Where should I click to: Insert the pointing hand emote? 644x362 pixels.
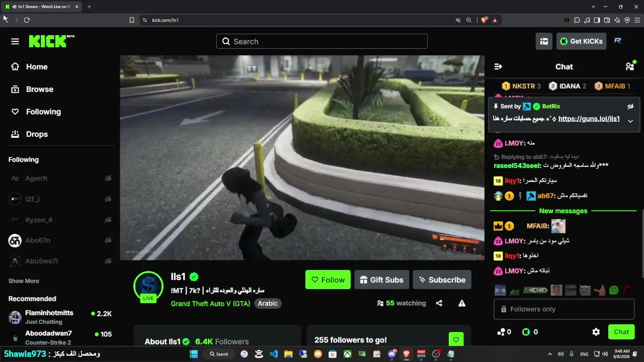(599, 290)
